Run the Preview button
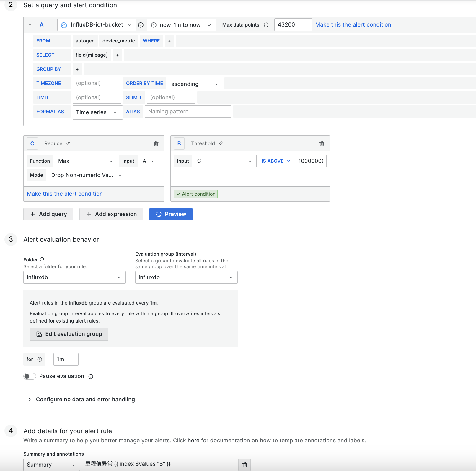Viewport: 476px width, 471px height. [171, 214]
